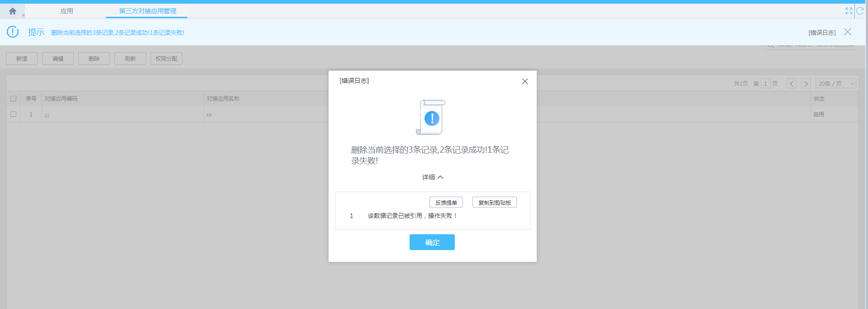Close the 错误日志 dialog with X

point(525,82)
